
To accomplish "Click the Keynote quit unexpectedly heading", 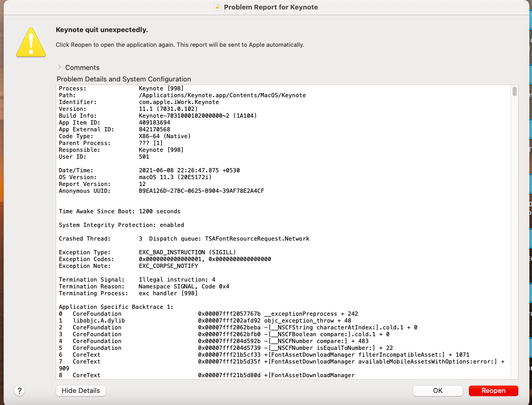I will pos(102,29).
